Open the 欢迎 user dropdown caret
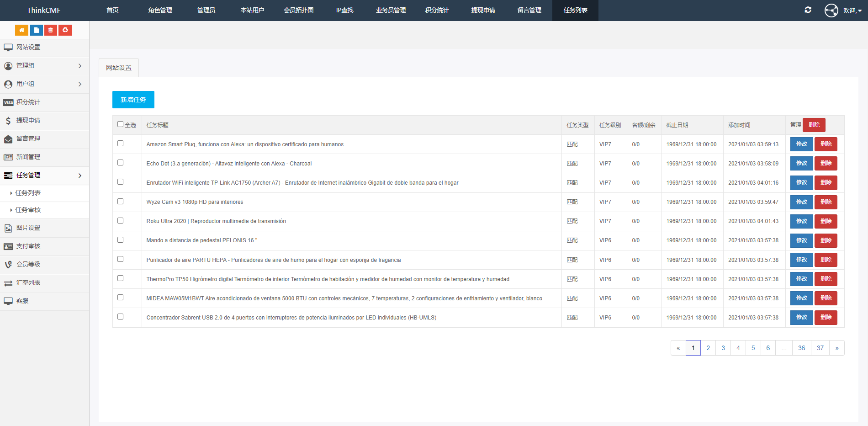 [x=860, y=11]
